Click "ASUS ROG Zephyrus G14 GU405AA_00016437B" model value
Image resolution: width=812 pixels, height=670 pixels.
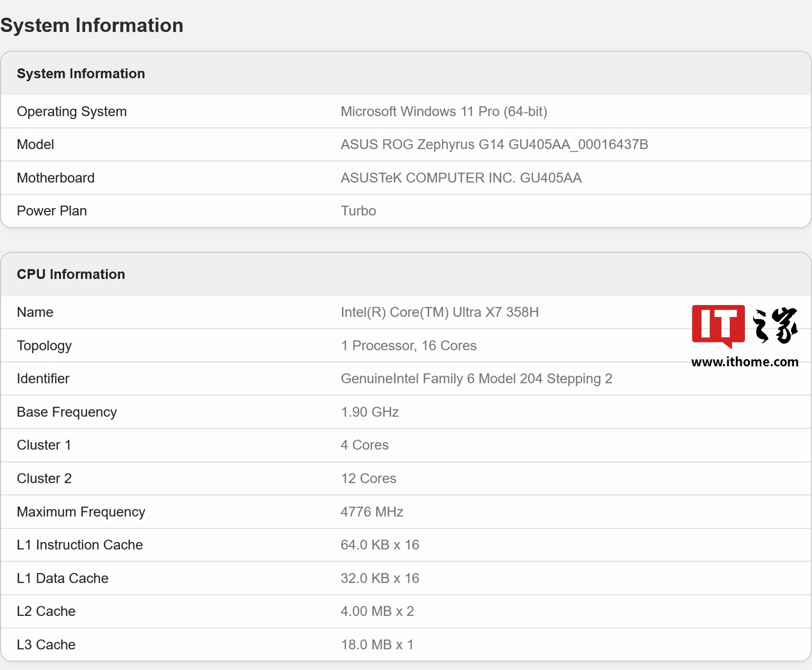point(495,144)
